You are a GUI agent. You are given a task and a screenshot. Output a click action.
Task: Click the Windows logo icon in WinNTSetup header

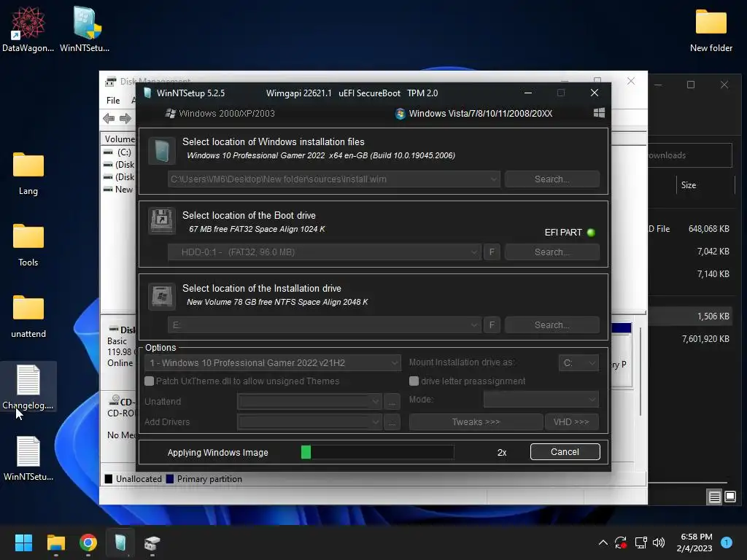(x=600, y=113)
